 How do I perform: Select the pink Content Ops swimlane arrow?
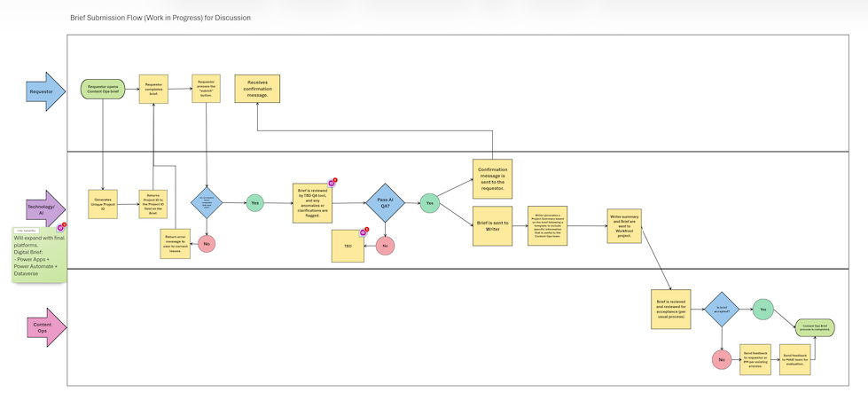(46, 327)
